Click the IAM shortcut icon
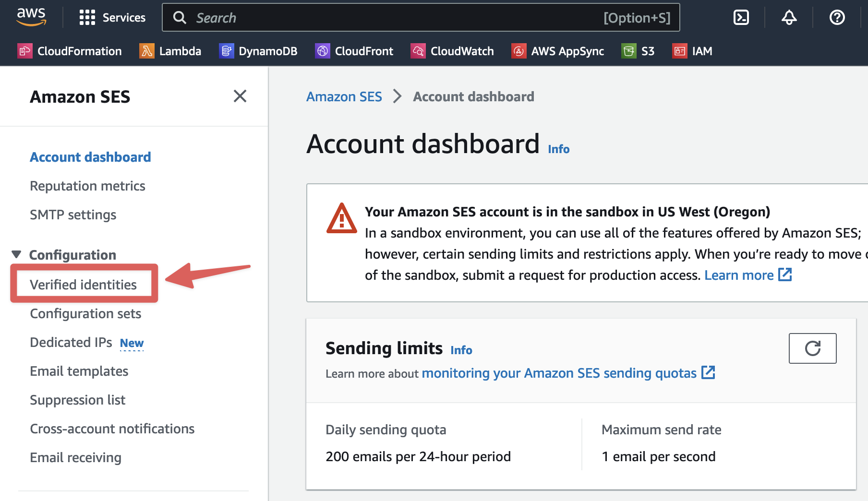 pyautogui.click(x=679, y=51)
